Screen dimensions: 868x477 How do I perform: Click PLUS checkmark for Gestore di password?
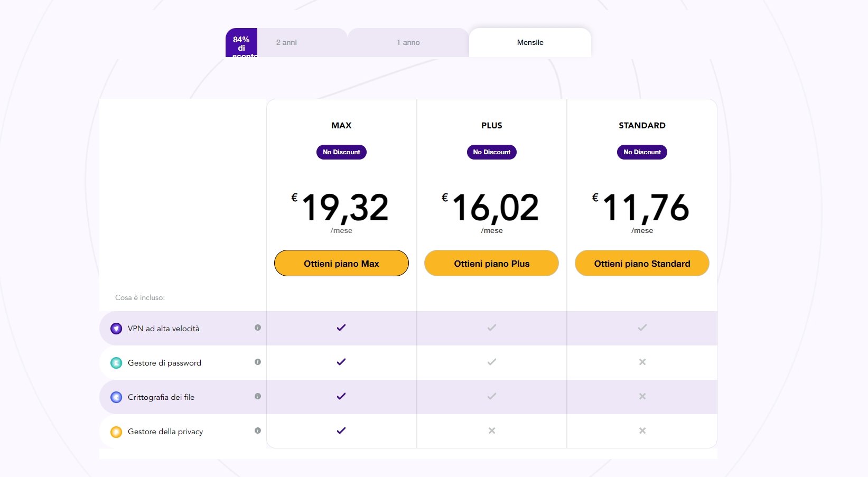tap(492, 362)
